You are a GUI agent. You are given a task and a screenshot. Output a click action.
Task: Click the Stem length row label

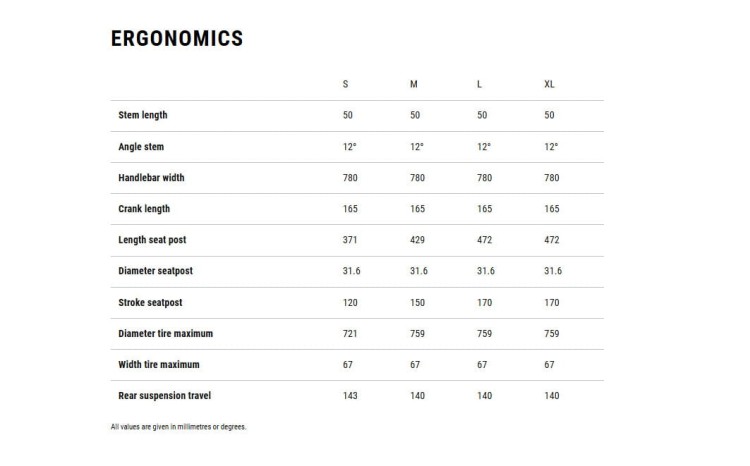click(143, 115)
